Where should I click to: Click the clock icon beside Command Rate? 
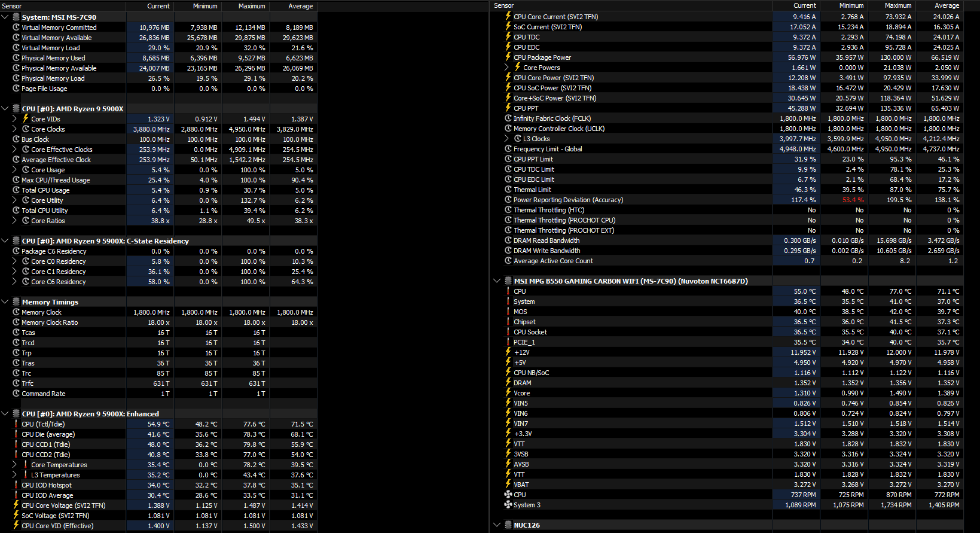[x=16, y=394]
